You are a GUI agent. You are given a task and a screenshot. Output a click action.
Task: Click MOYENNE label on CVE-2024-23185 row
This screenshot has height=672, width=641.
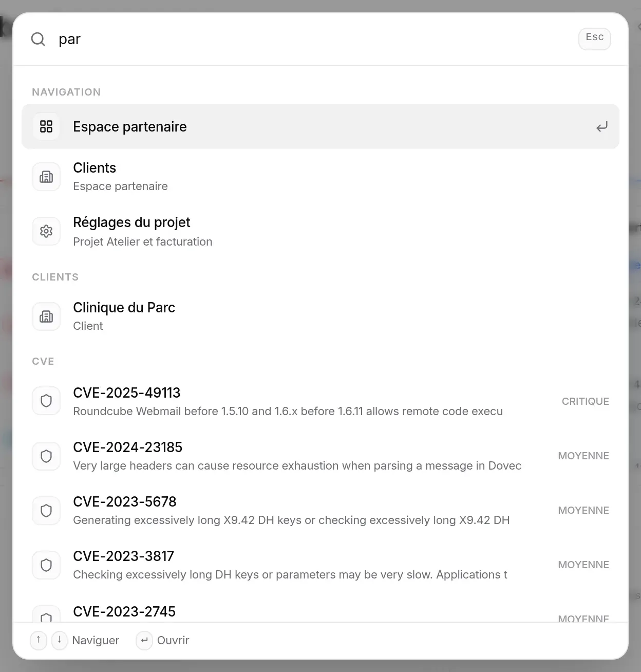pyautogui.click(x=583, y=456)
